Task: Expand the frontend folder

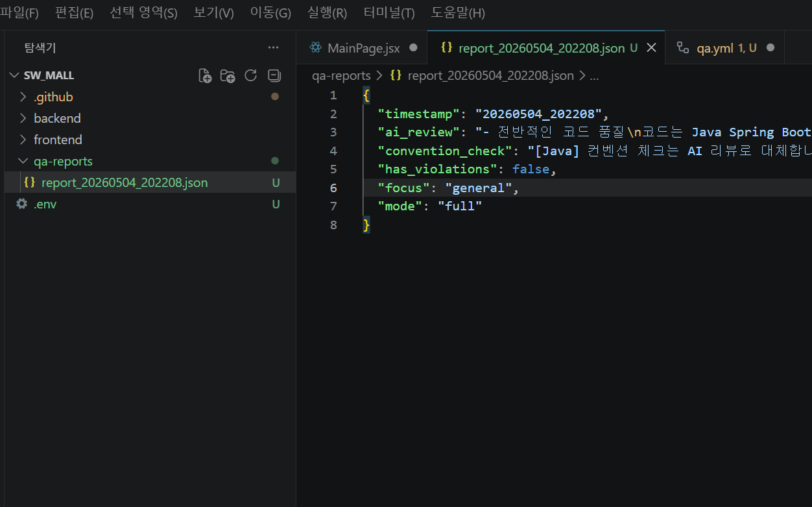Action: [x=23, y=140]
